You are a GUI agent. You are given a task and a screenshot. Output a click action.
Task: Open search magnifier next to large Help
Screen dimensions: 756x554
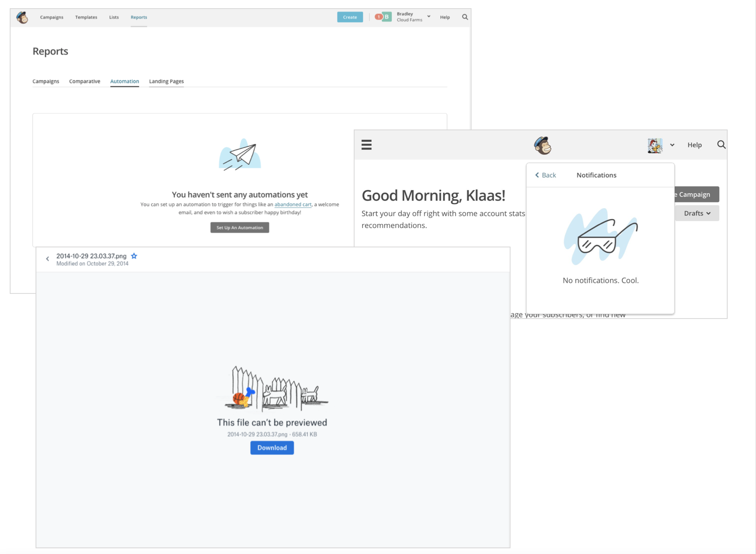tap(721, 145)
